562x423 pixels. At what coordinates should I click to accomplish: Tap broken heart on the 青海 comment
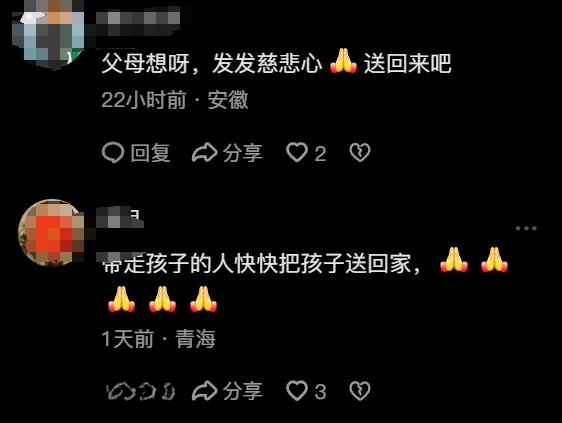pyautogui.click(x=360, y=391)
